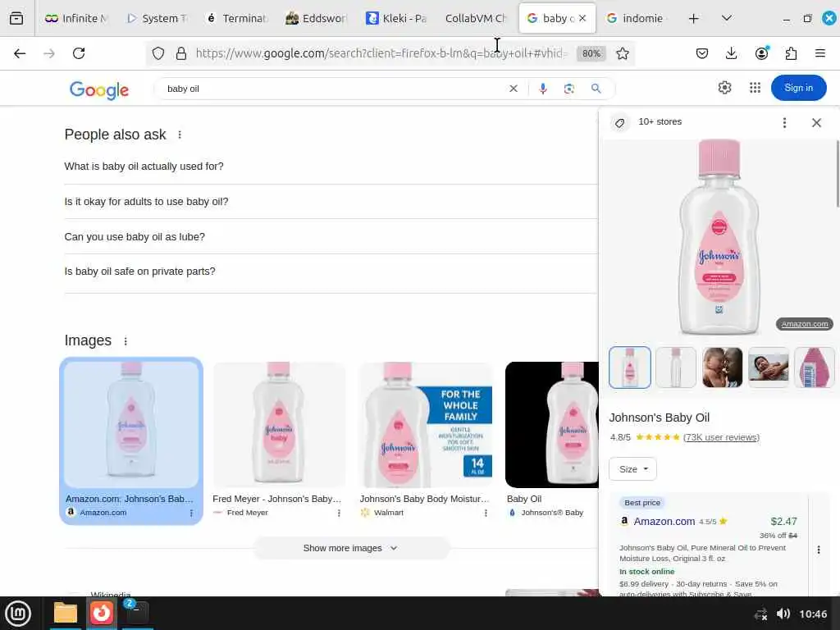Open Files manager from taskbar
This screenshot has height=630, width=840.
tap(66, 614)
